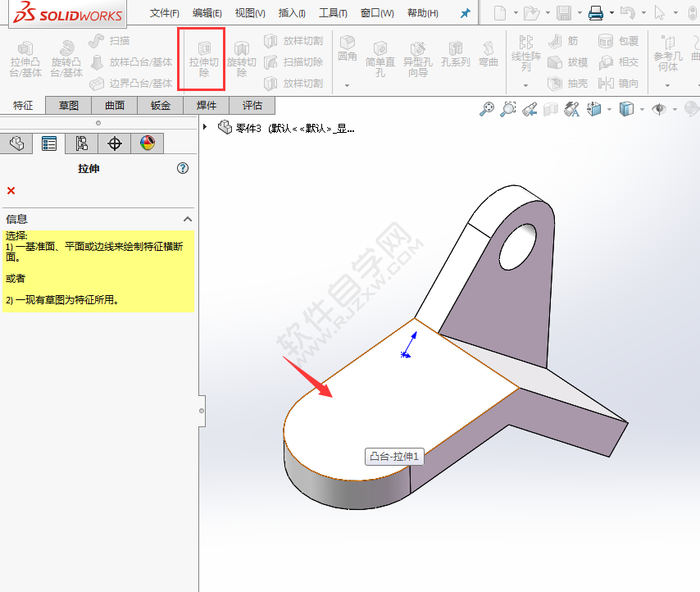Expand the 参考几何体 dropdown arrow

coord(668,85)
